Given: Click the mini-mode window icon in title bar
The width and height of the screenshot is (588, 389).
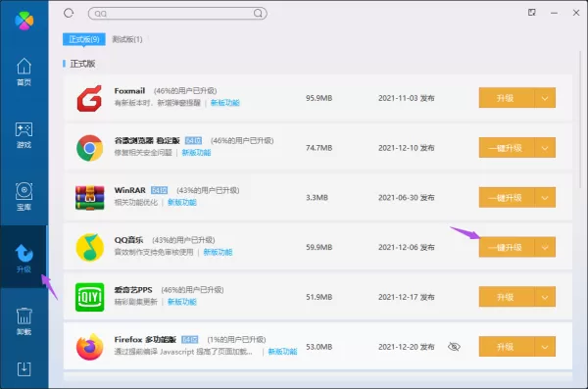Looking at the screenshot, I should pos(532,13).
